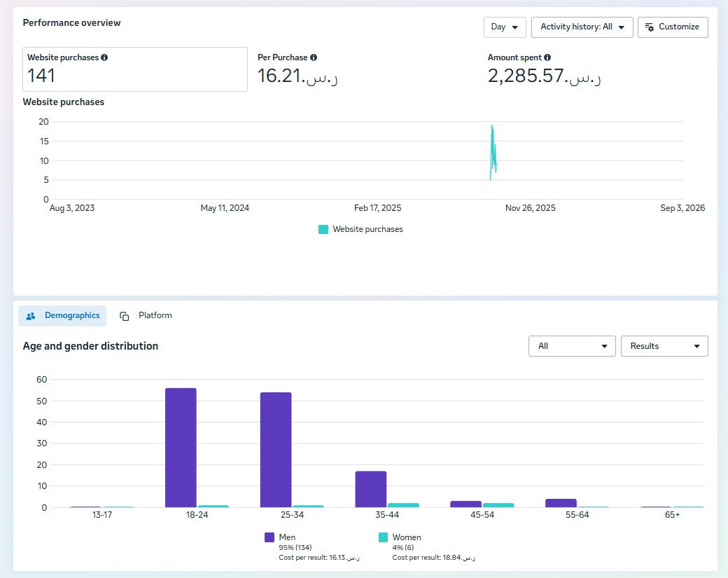Click the Women cost per result 18.84
The width and height of the screenshot is (728, 578).
click(433, 558)
